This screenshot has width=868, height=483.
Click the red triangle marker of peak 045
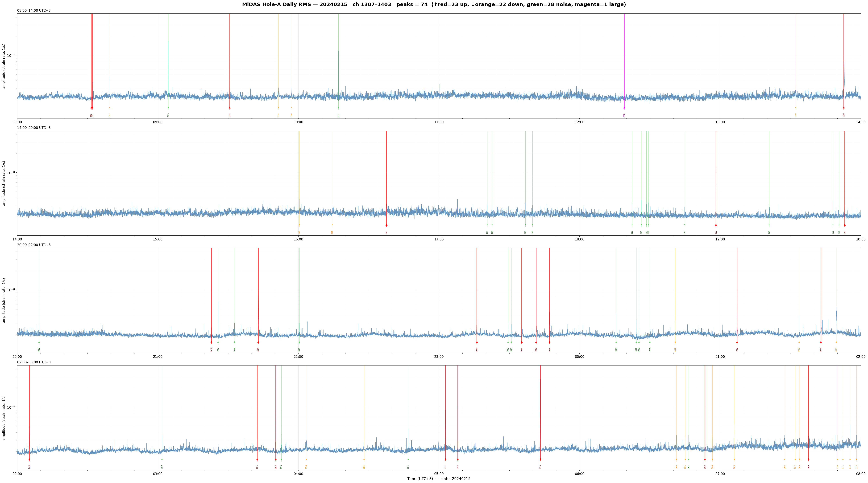737,342
